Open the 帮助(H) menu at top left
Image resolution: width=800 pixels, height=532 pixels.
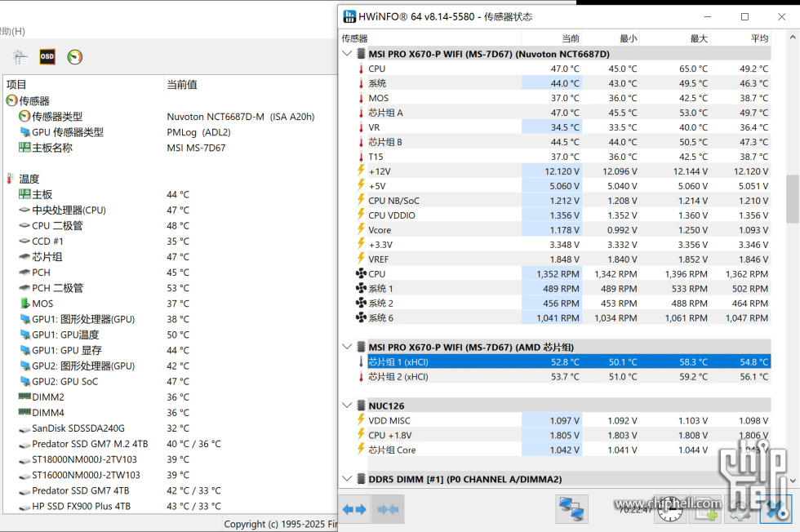click(12, 31)
